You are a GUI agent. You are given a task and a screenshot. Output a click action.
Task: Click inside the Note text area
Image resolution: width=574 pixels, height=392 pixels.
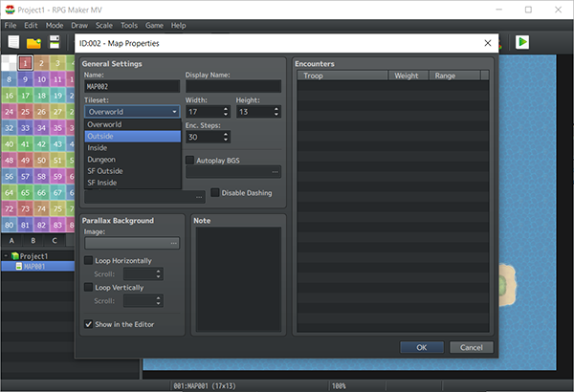tap(238, 279)
